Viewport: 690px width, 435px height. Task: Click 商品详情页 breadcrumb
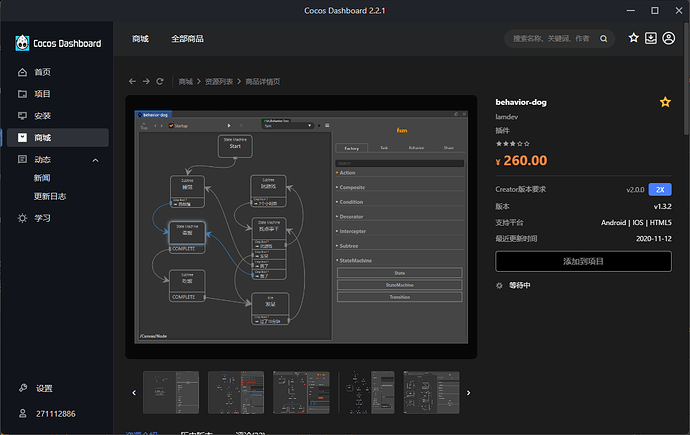click(263, 82)
